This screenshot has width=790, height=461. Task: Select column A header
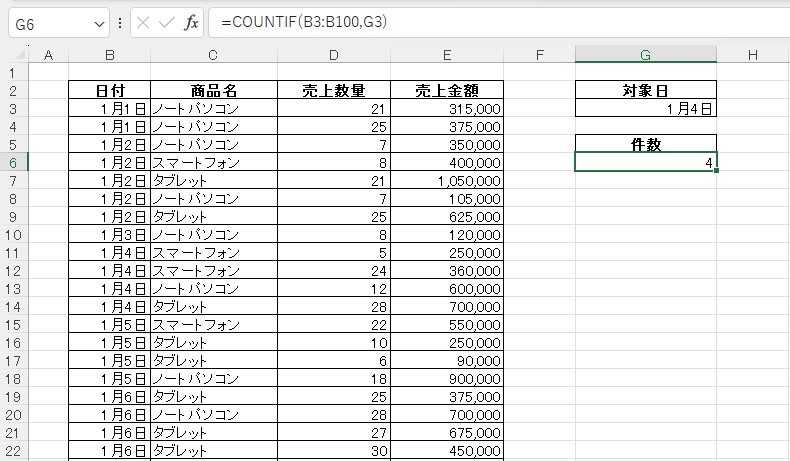(x=48, y=55)
